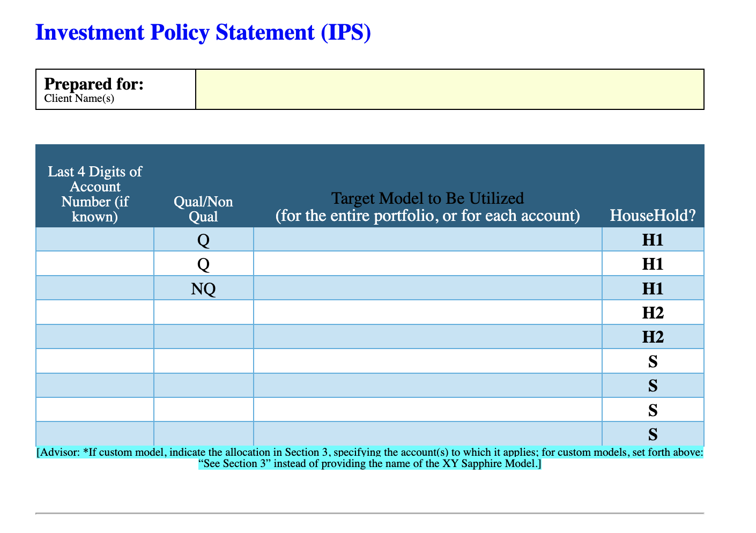Click the S cell in the bottom table row

[653, 434]
